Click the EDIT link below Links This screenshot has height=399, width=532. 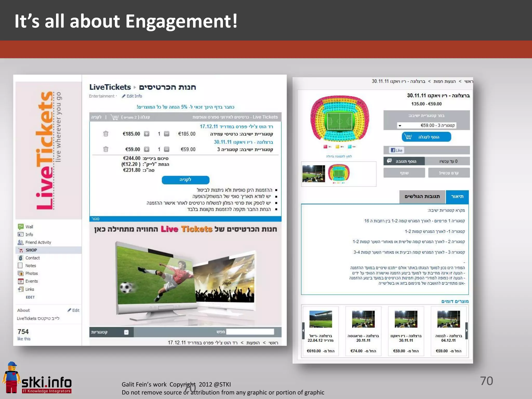tap(30, 297)
